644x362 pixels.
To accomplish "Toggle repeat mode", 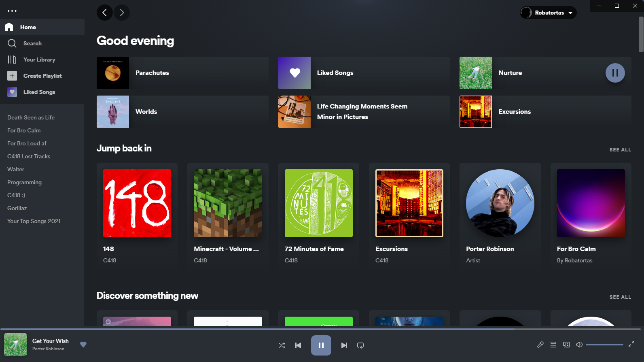I will 360,345.
